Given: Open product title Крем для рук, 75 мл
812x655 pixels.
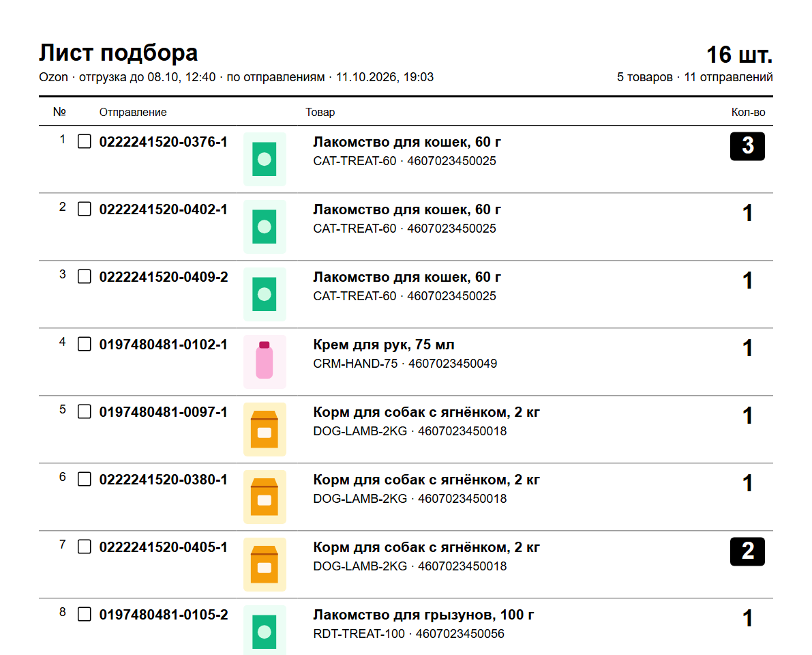Looking at the screenshot, I should coord(384,345).
